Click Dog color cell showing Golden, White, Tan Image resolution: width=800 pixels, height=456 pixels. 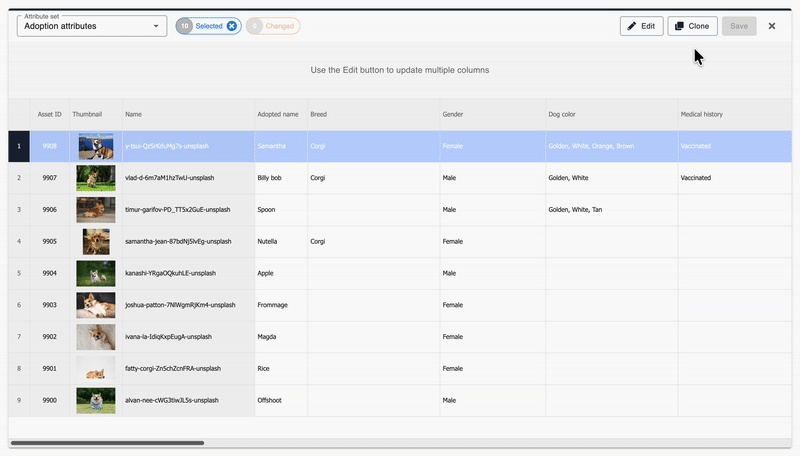(610, 210)
